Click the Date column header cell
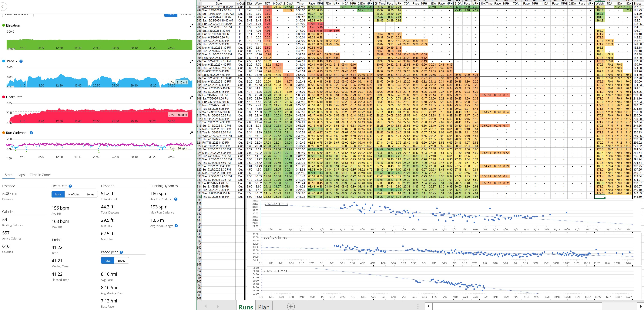This screenshot has height=310, width=644. pos(219,4)
